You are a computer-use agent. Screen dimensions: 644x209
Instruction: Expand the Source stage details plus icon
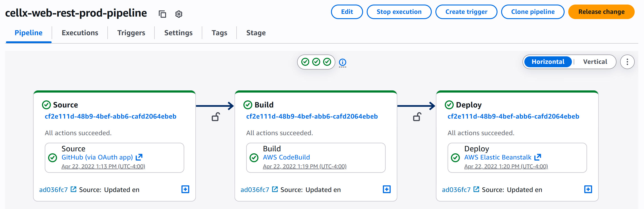pos(185,189)
